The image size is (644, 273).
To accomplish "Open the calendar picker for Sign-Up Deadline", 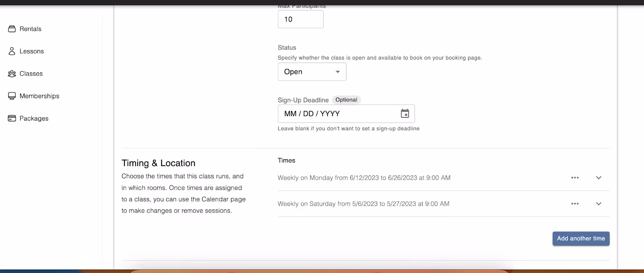I will pos(405,113).
